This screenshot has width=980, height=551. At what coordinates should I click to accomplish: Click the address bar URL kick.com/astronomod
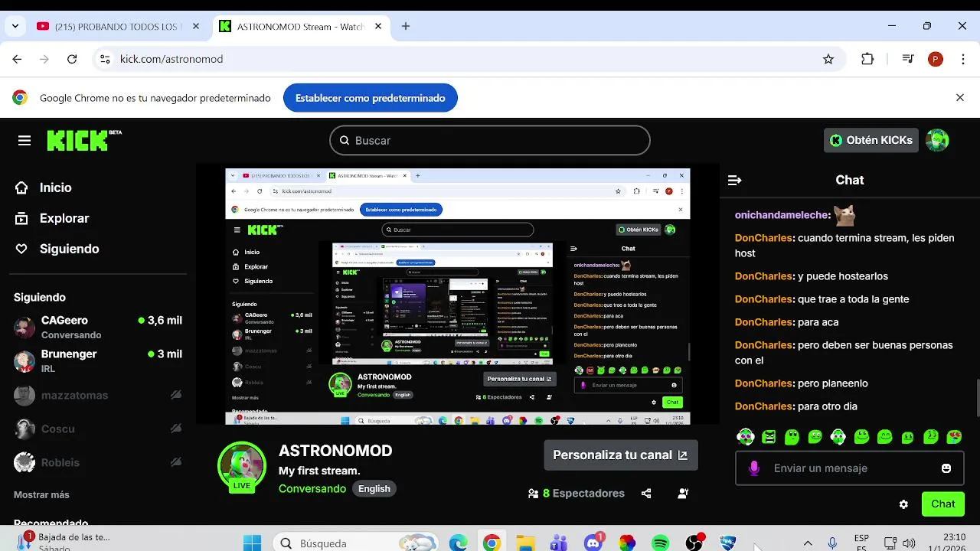(171, 59)
